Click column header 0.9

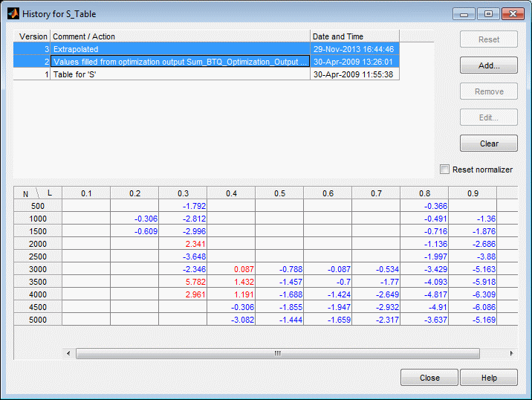[473, 193]
